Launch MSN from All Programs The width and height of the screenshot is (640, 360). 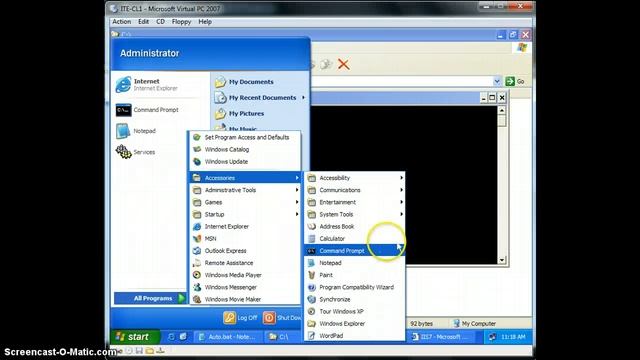[245, 239]
